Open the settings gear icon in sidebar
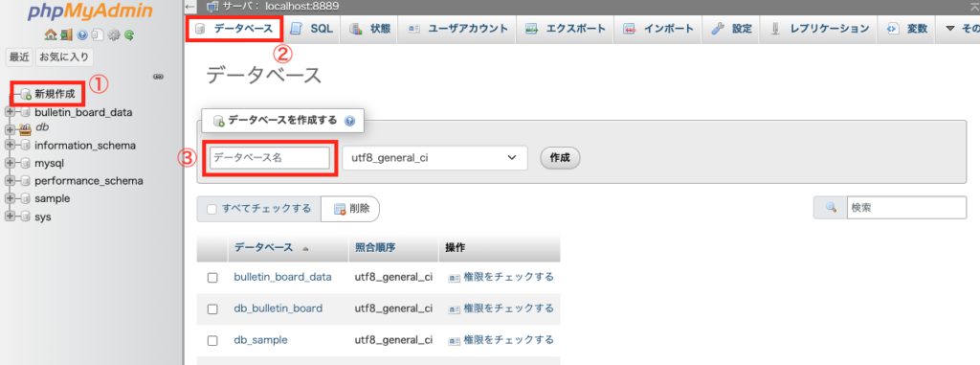This screenshot has width=980, height=365. 114,35
